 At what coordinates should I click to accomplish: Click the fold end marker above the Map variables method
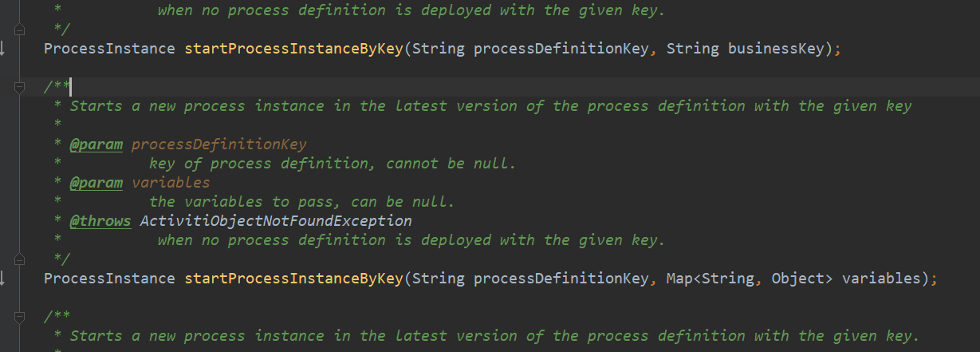[x=21, y=259]
